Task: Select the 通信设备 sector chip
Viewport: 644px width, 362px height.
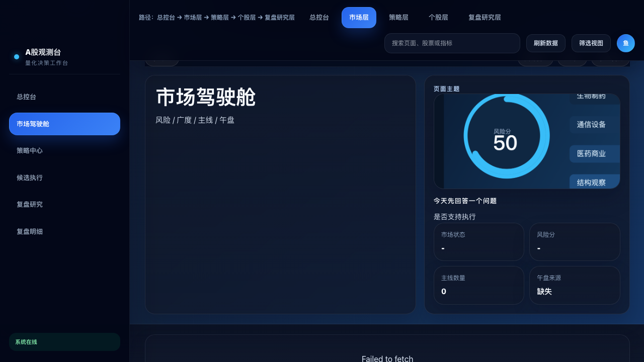Action: click(x=594, y=125)
